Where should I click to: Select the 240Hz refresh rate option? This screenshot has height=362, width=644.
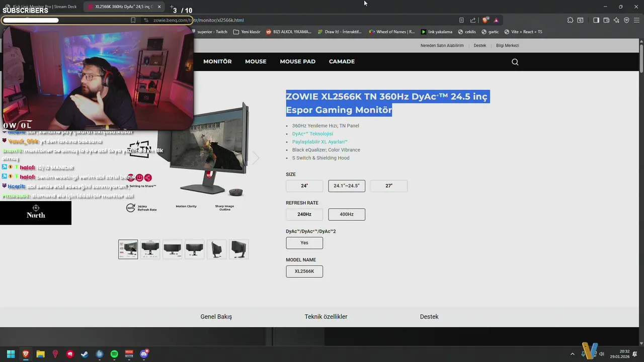tap(304, 214)
